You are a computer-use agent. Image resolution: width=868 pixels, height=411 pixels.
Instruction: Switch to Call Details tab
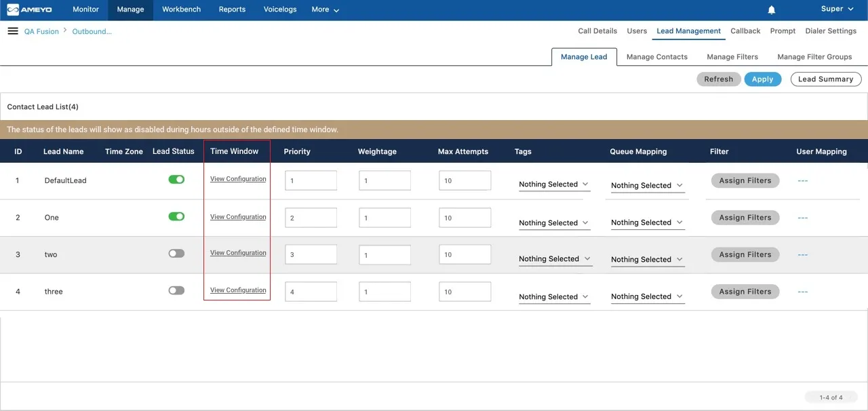[x=597, y=31]
